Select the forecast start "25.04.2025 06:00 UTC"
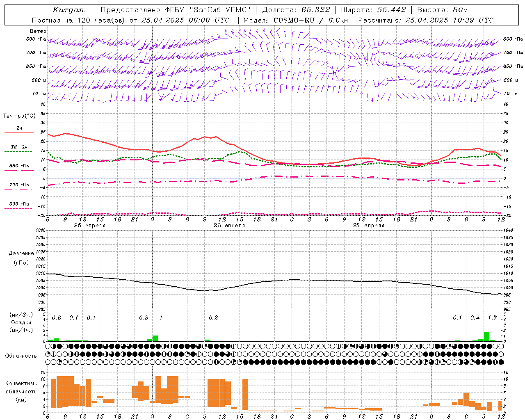The width and height of the screenshot is (525, 420). [x=185, y=20]
